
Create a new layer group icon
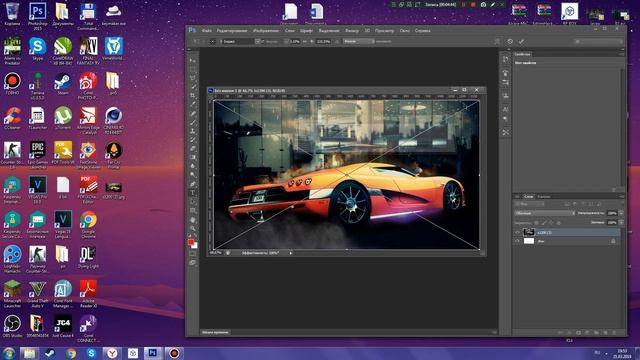[x=596, y=333]
